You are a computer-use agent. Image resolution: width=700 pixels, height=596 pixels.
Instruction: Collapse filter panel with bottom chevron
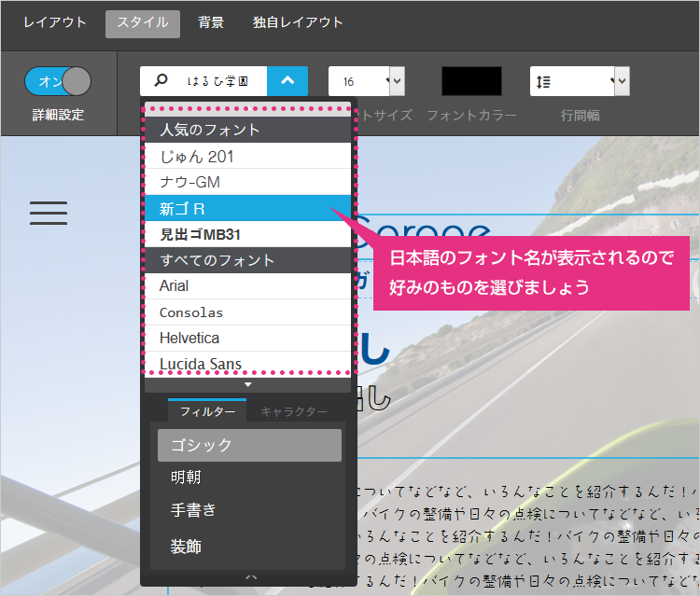click(251, 577)
